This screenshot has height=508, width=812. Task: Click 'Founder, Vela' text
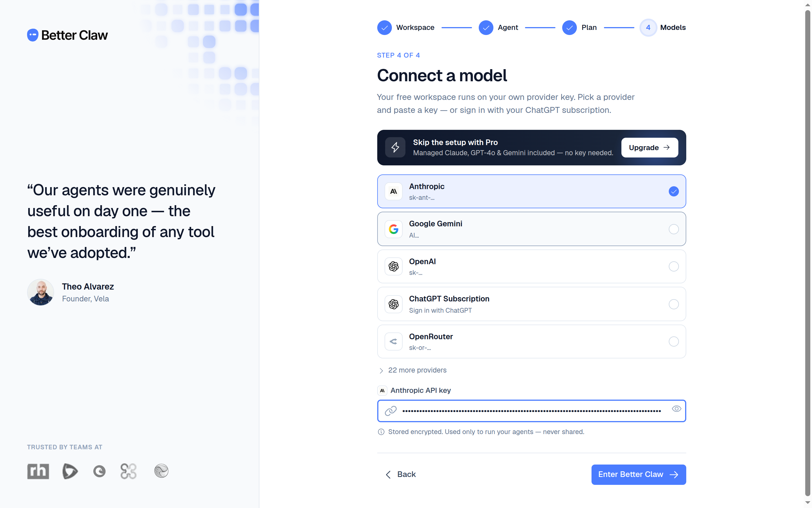pos(85,299)
